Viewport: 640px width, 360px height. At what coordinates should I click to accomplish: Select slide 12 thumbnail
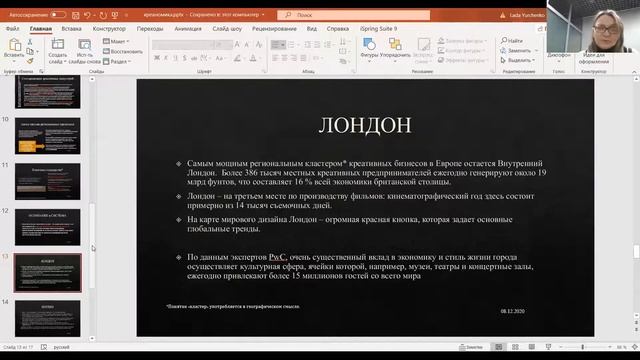click(48, 227)
